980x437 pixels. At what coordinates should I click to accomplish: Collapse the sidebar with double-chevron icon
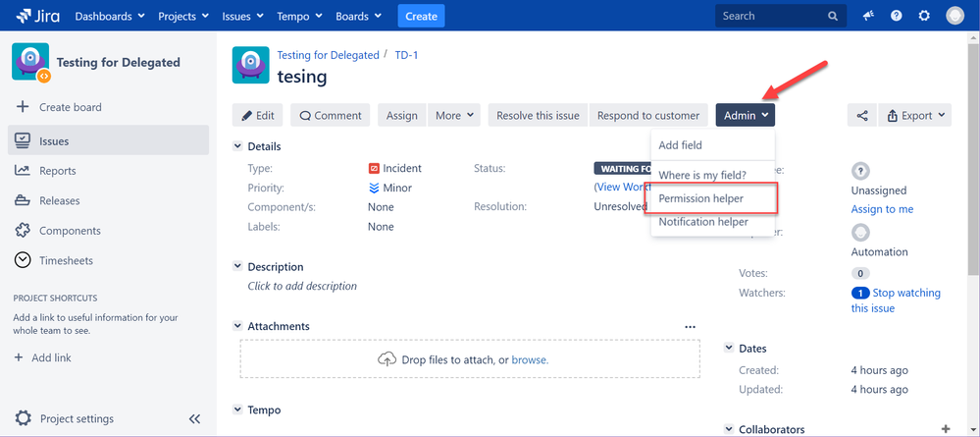tap(194, 418)
